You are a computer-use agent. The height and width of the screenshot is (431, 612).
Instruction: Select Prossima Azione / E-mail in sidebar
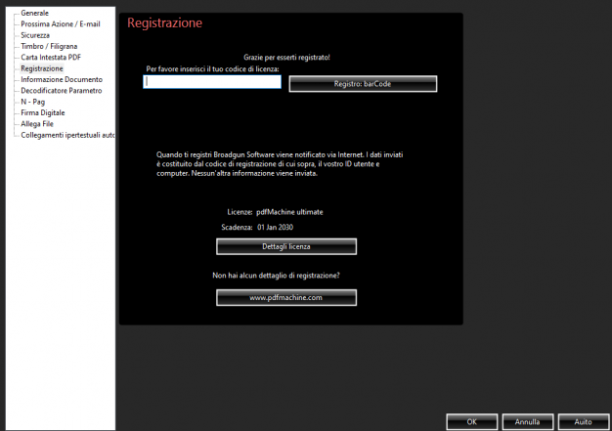(x=60, y=24)
